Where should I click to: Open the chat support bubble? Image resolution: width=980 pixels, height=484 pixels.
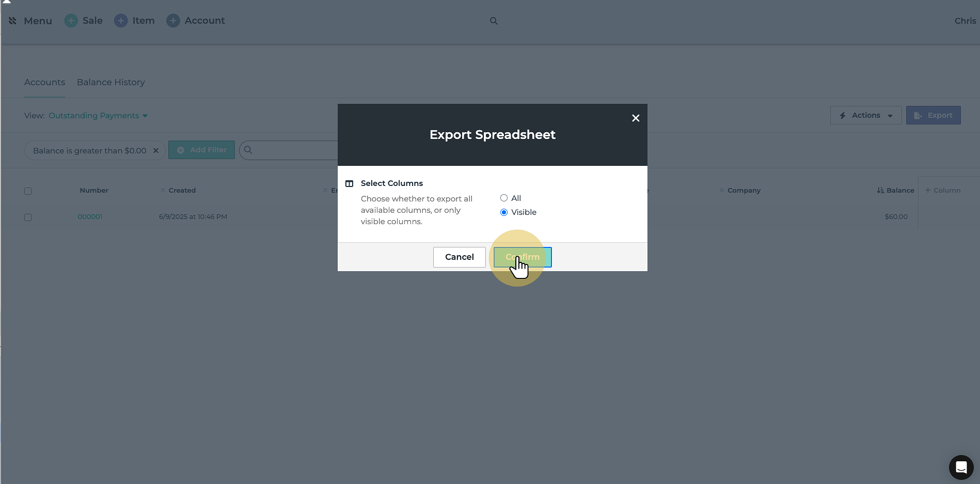pos(961,467)
